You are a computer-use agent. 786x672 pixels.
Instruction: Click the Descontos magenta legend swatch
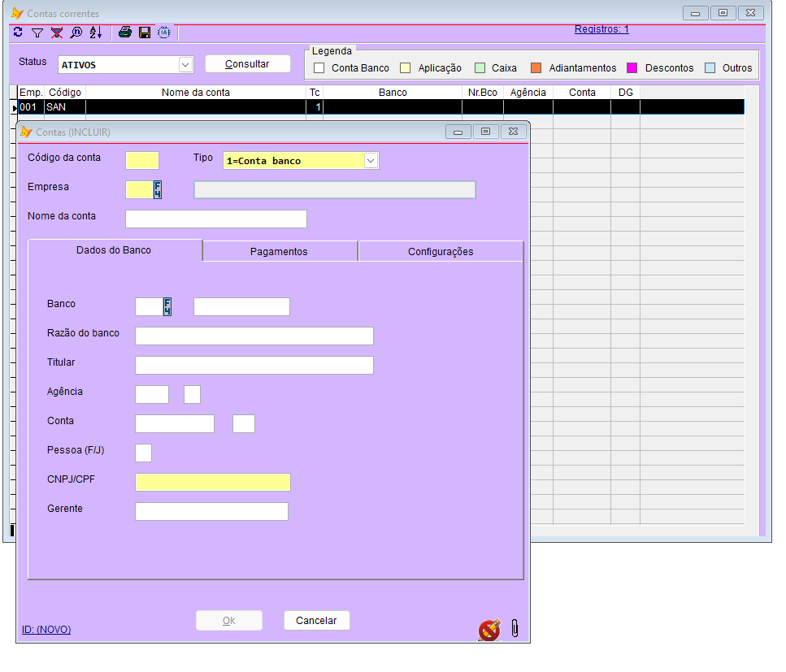point(632,68)
